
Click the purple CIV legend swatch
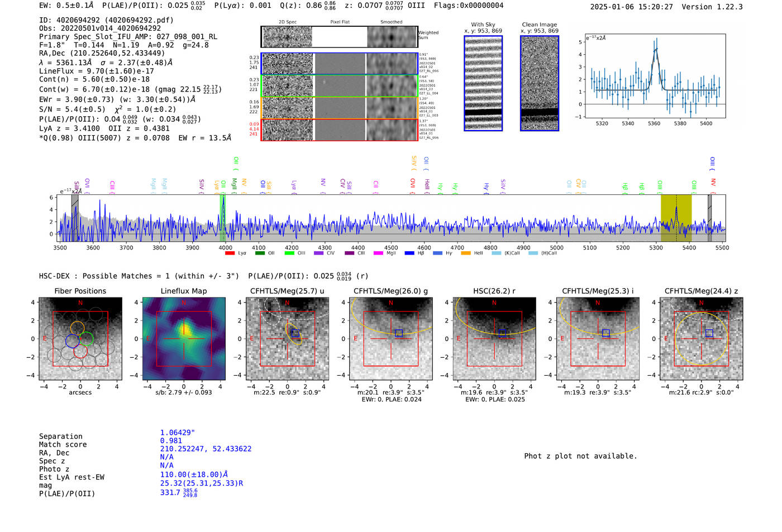coord(319,253)
